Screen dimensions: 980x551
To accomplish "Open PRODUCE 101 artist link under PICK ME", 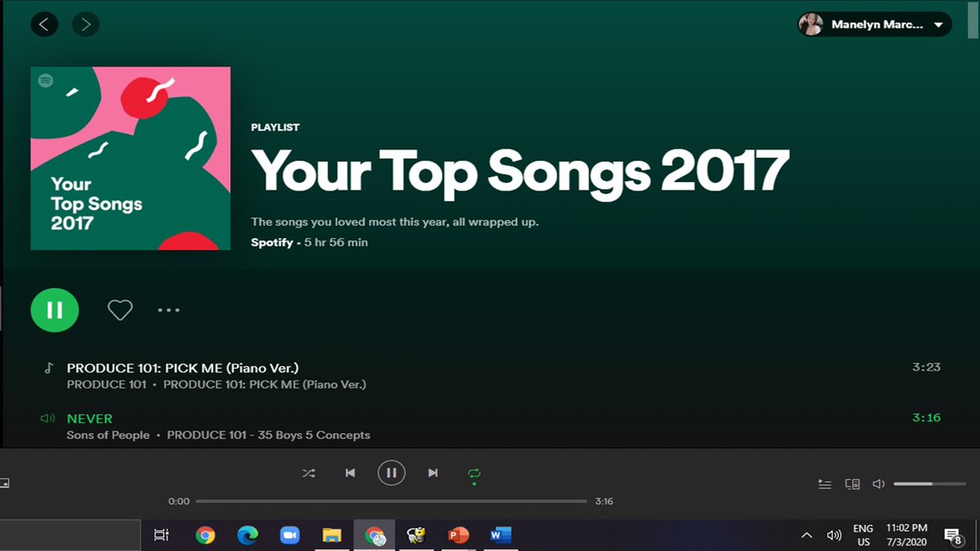I will tap(107, 384).
